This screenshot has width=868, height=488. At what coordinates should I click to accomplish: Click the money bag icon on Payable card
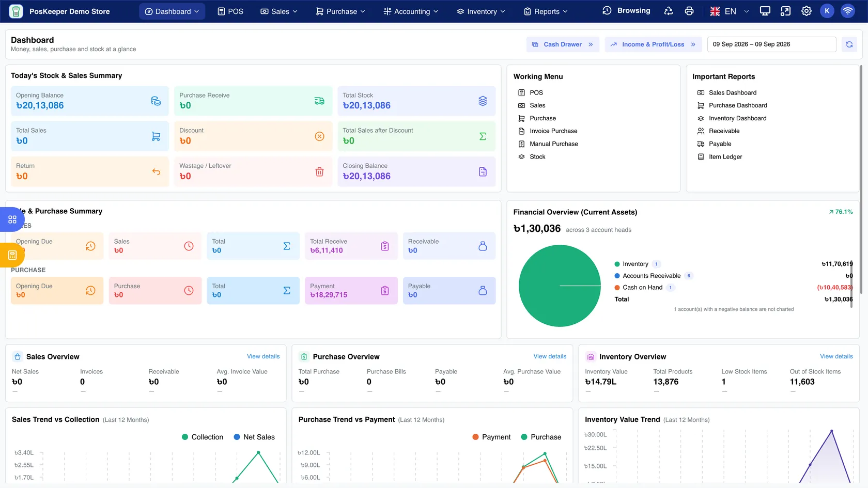[x=483, y=291]
